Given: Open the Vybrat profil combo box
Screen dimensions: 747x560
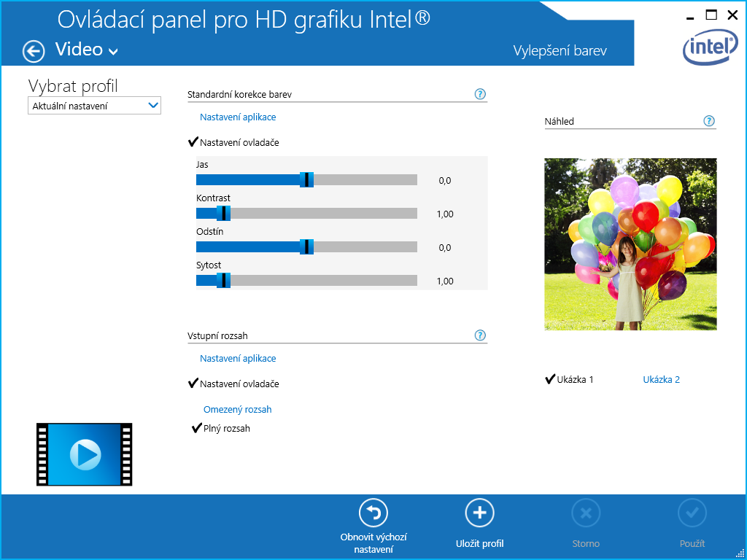Looking at the screenshot, I should pyautogui.click(x=94, y=106).
